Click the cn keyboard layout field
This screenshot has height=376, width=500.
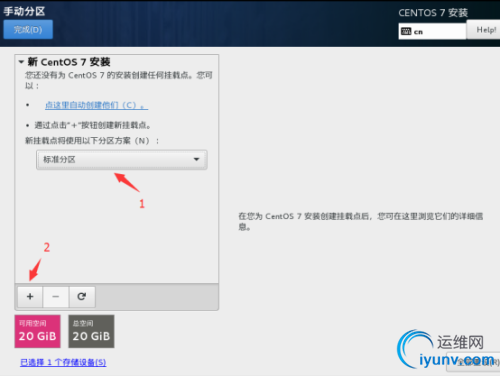(432, 31)
